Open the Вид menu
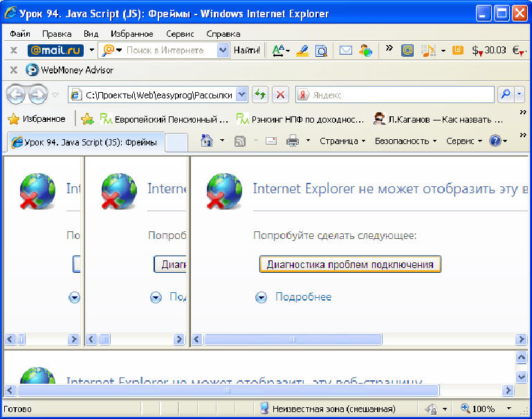 pyautogui.click(x=91, y=34)
